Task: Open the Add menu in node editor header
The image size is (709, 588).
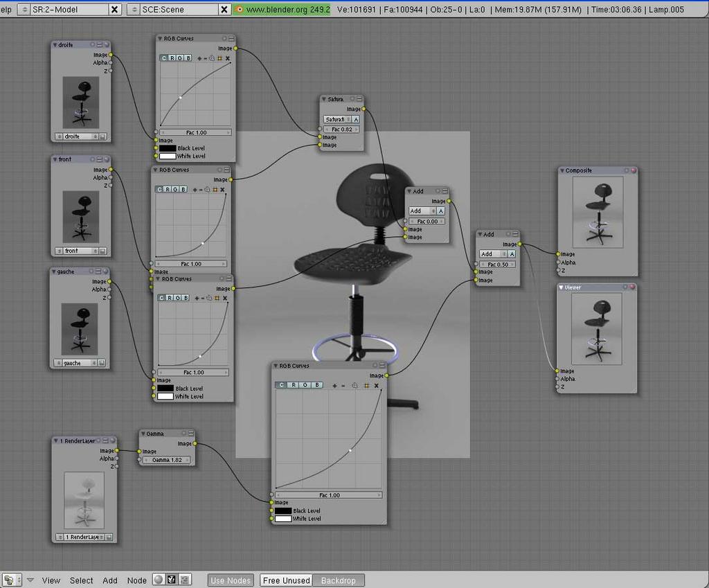Action: (110, 580)
